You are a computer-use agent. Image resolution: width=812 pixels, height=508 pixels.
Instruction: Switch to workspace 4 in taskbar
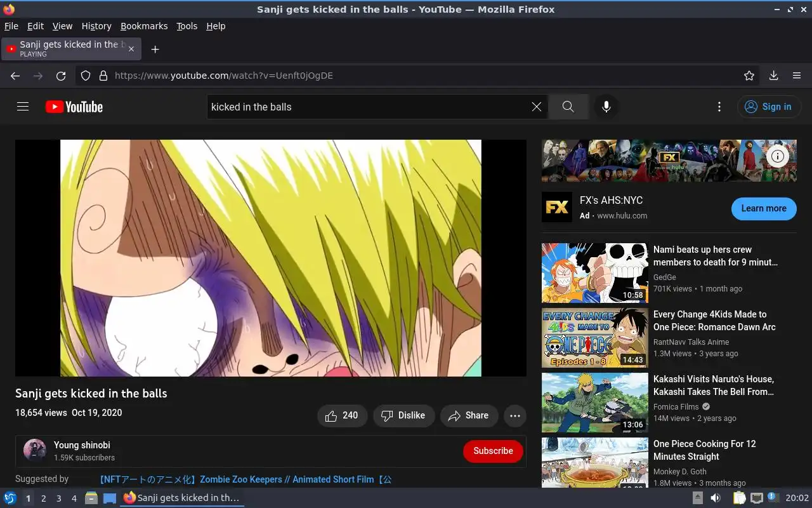coord(74,498)
